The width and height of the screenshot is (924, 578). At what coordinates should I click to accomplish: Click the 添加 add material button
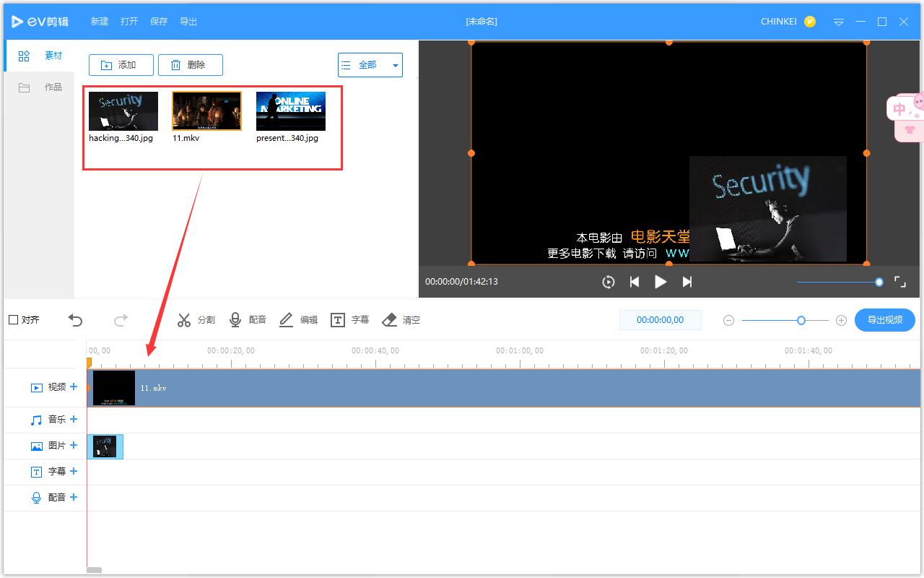click(121, 65)
